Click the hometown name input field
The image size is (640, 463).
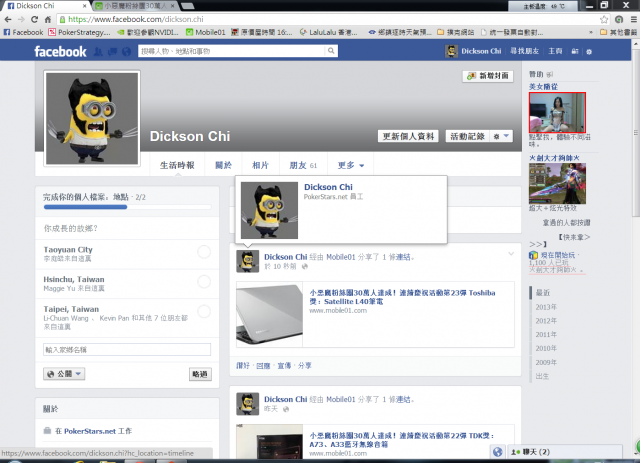pos(127,349)
